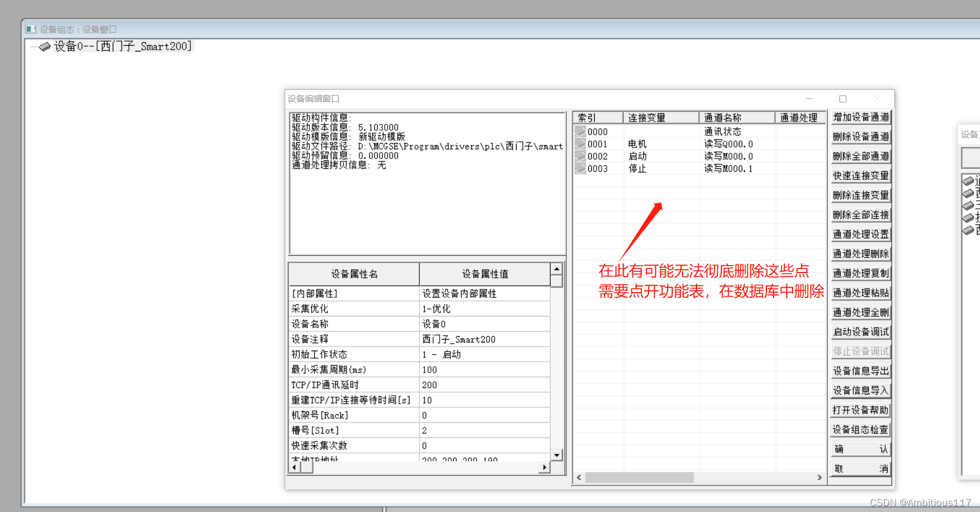Select the 机架号[Rack] property name

point(354,415)
